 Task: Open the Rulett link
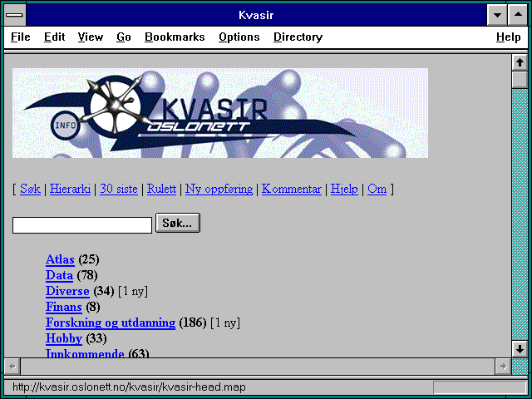coord(161,189)
